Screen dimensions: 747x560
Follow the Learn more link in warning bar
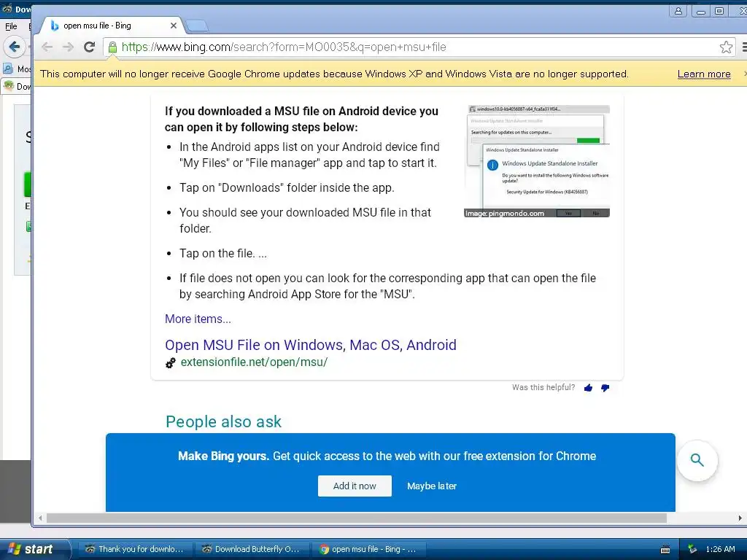(x=704, y=74)
